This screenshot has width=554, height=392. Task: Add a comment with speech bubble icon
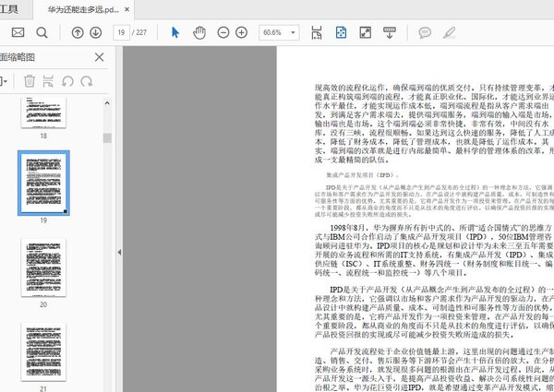(x=426, y=32)
